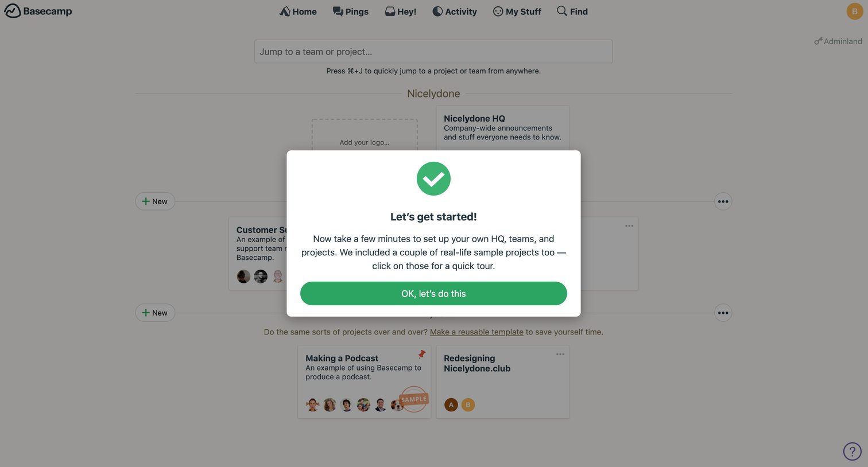Viewport: 868px width, 467px height.
Task: Click the Basecamp logo
Action: pos(38,11)
